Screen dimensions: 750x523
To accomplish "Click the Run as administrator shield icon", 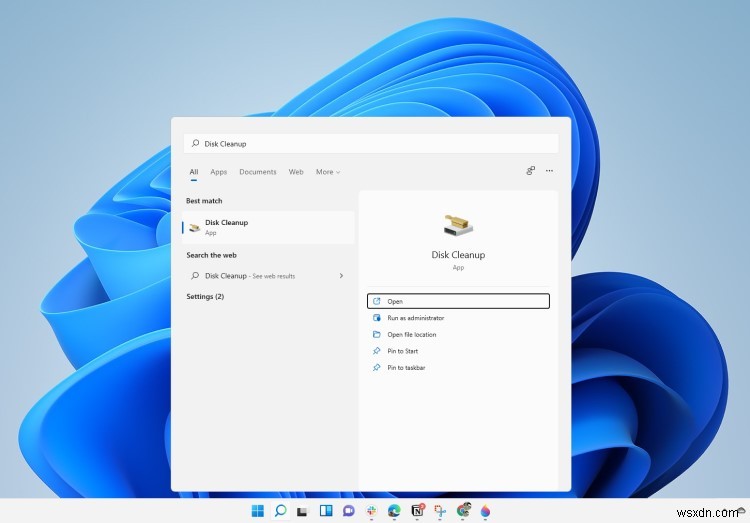I will pos(377,318).
